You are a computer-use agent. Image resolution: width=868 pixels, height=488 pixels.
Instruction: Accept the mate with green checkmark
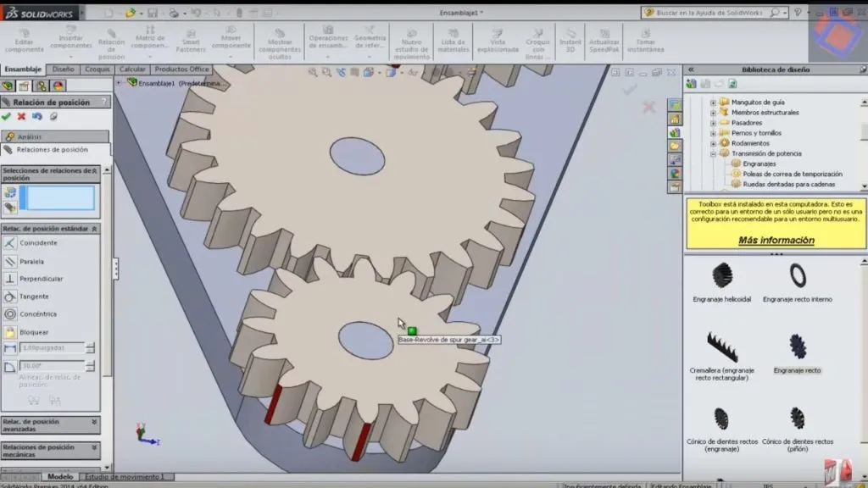tap(7, 116)
